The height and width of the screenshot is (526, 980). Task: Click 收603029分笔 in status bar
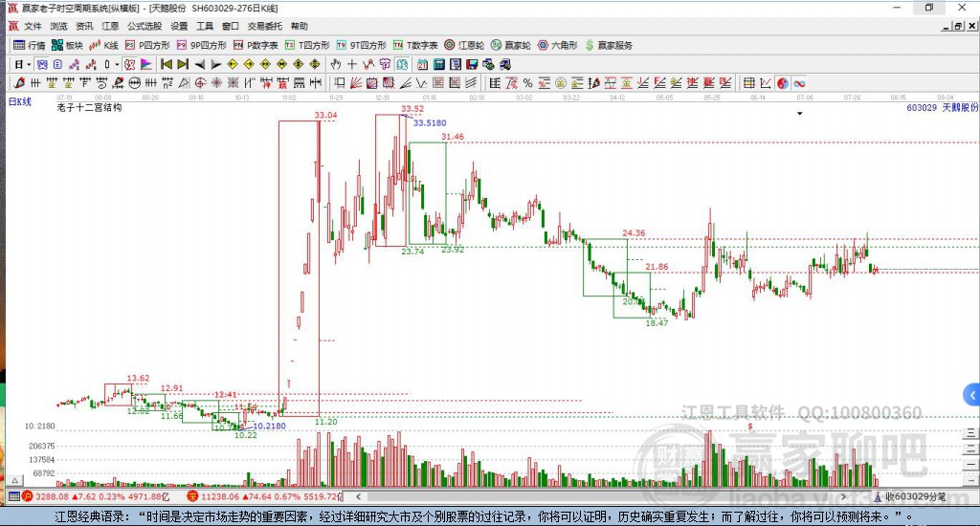[x=915, y=496]
